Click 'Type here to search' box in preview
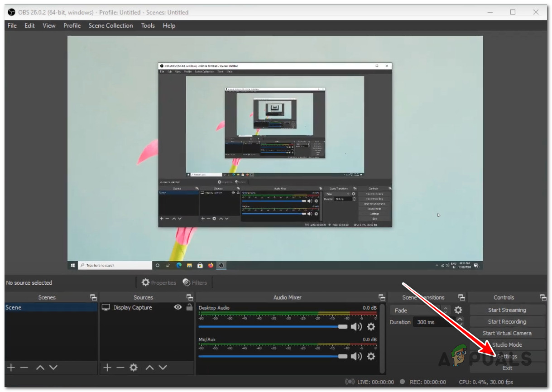552x392 pixels. (x=115, y=265)
